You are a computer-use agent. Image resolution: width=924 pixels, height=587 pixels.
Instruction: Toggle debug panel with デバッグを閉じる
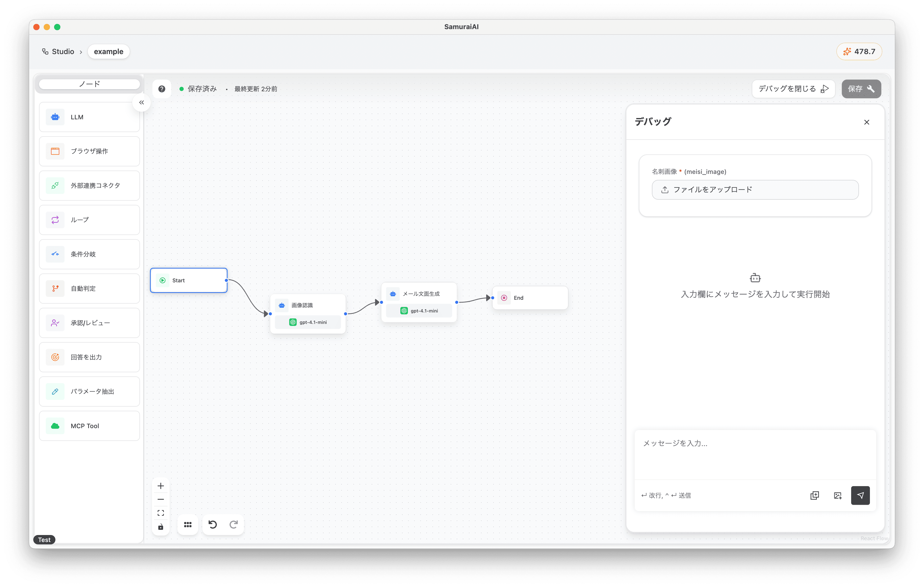click(x=793, y=89)
